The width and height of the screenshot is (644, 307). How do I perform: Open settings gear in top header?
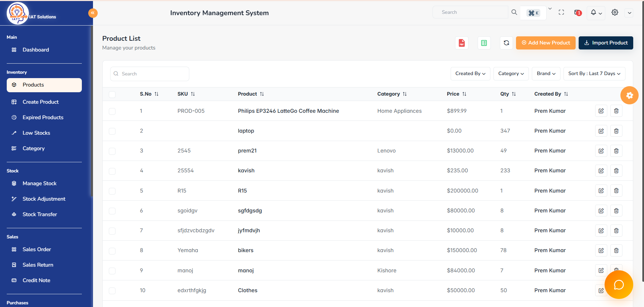[615, 12]
